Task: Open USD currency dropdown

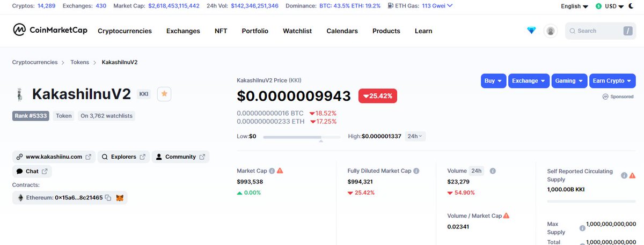Action: coord(609,6)
